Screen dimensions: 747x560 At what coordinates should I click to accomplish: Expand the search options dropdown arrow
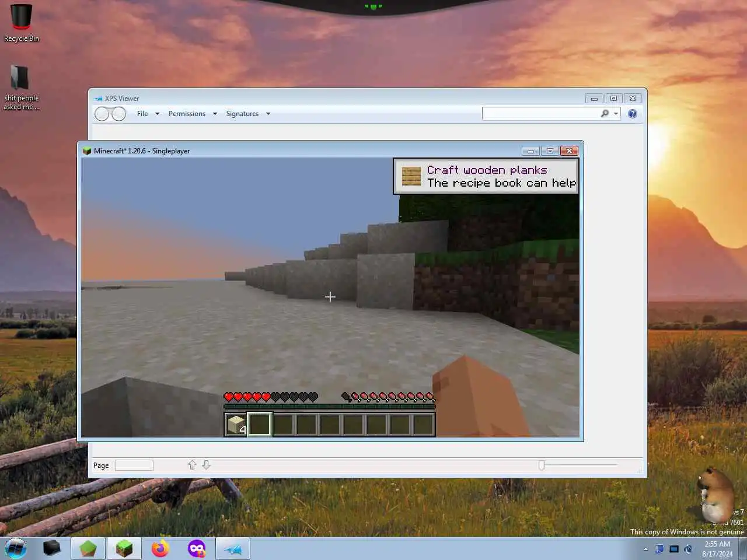(x=616, y=114)
